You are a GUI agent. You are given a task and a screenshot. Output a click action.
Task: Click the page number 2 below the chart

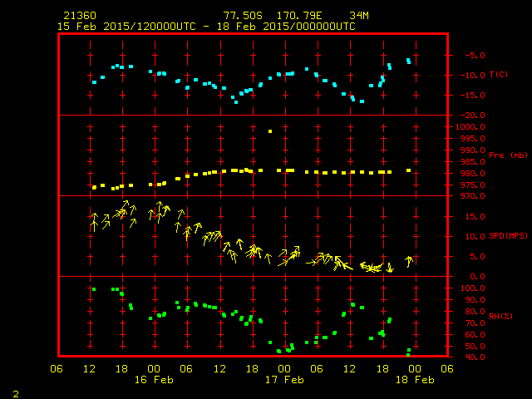point(16,394)
